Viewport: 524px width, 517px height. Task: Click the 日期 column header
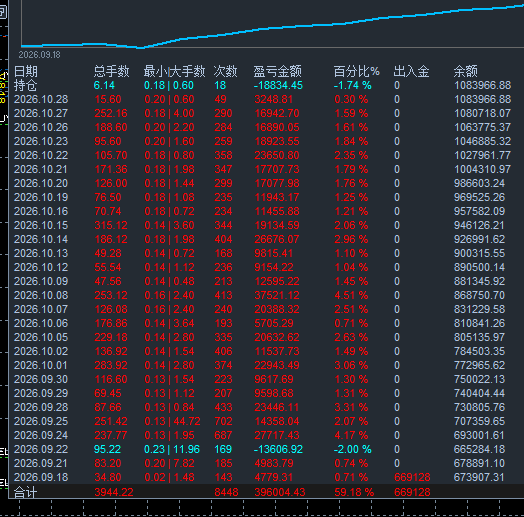(x=26, y=71)
